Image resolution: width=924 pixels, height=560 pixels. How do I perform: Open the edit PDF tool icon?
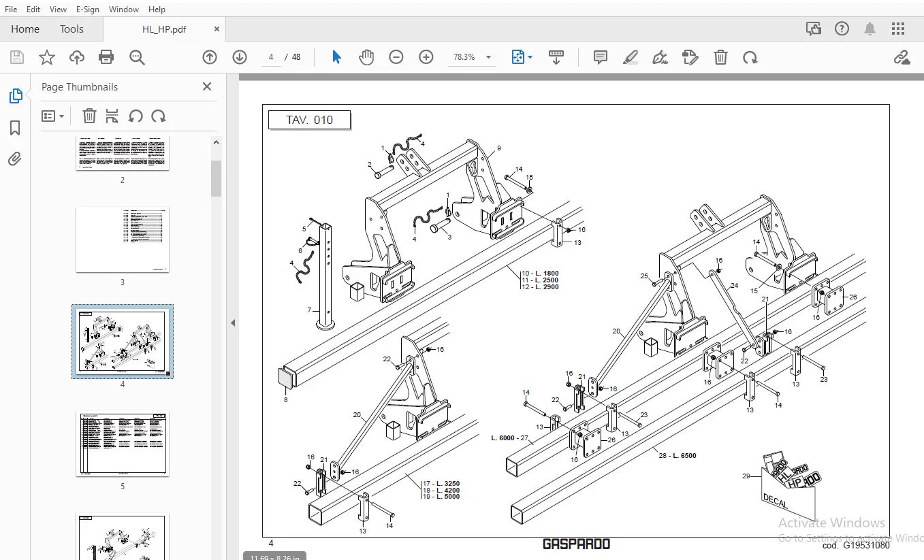(x=690, y=57)
